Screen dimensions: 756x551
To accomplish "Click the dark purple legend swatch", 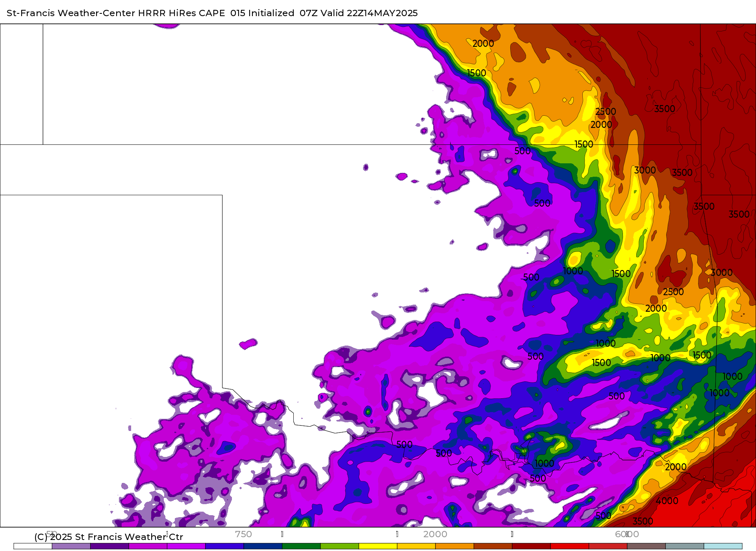I will (x=109, y=546).
